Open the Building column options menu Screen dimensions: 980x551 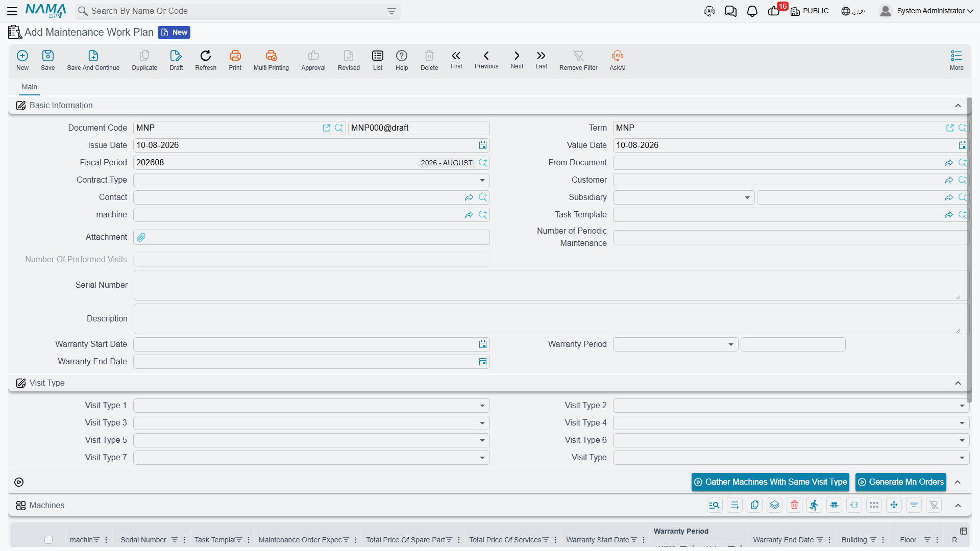tap(883, 540)
